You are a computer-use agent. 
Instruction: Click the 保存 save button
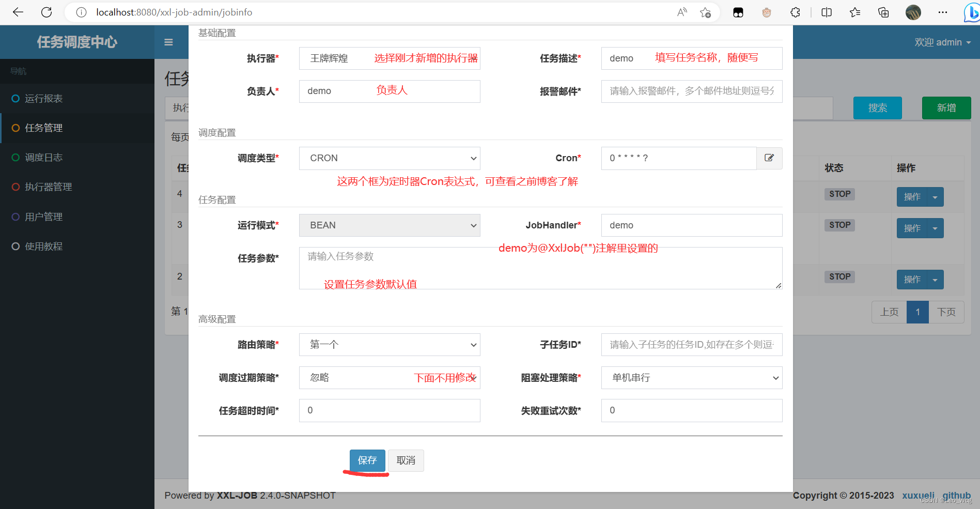point(367,460)
